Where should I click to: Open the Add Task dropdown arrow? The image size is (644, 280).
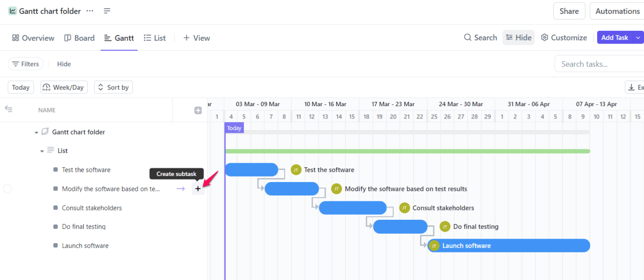[638, 38]
